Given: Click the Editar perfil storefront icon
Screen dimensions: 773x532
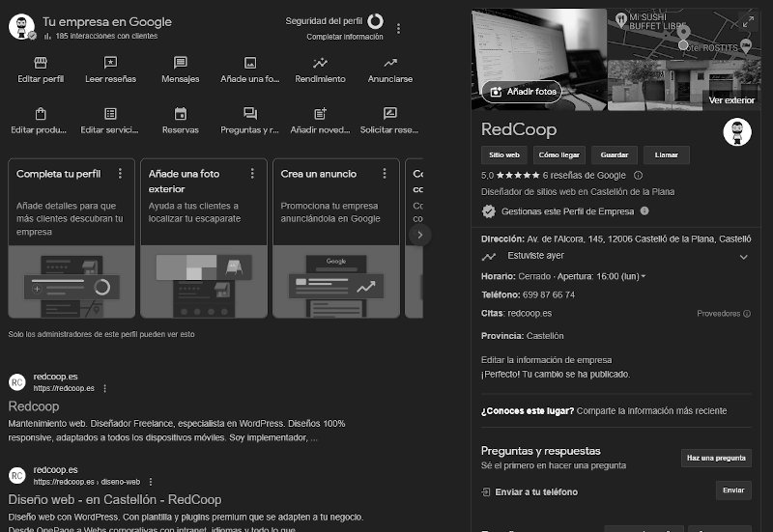Looking at the screenshot, I should tap(41, 63).
